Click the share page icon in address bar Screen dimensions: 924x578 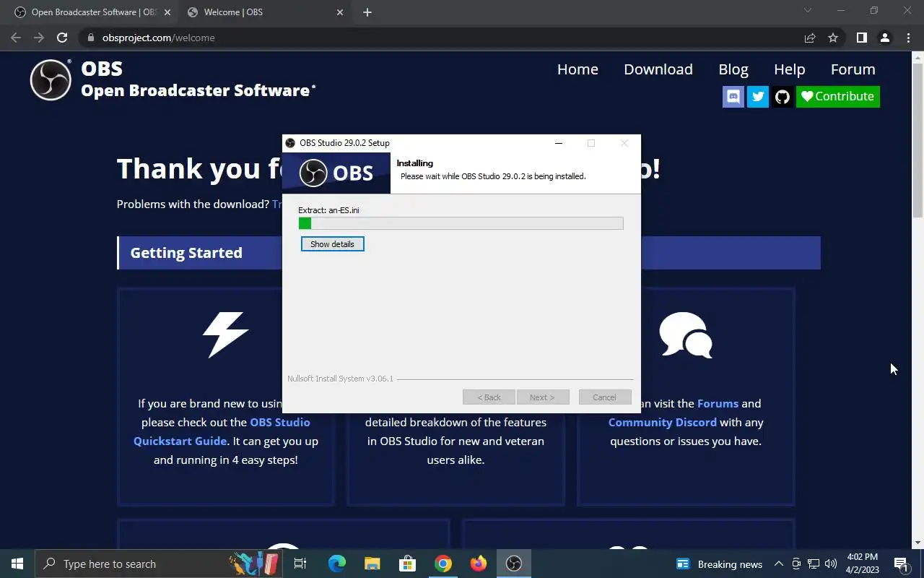(810, 38)
